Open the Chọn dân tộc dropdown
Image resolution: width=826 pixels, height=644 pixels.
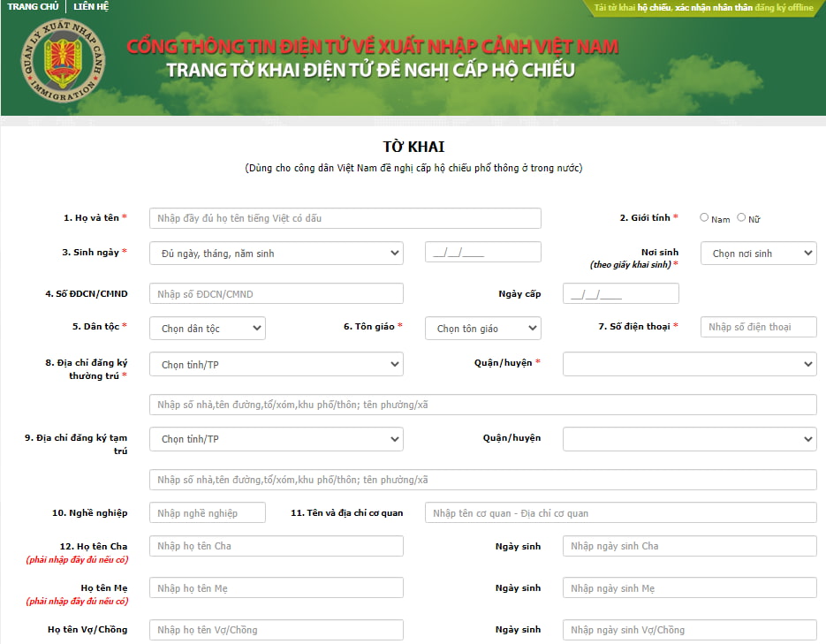(207, 329)
